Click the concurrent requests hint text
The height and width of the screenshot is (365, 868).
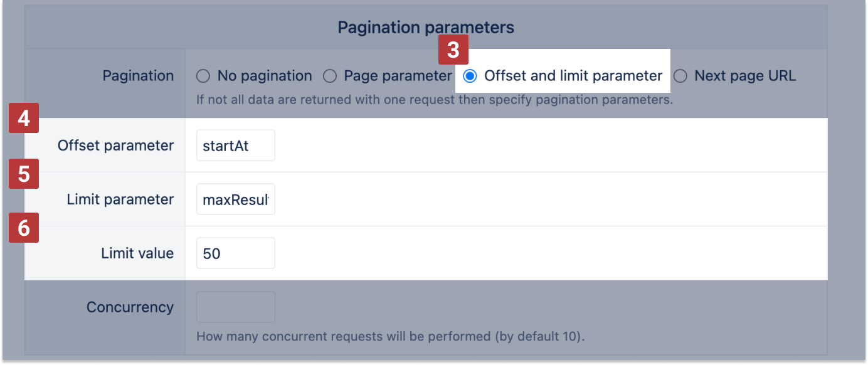tap(390, 336)
